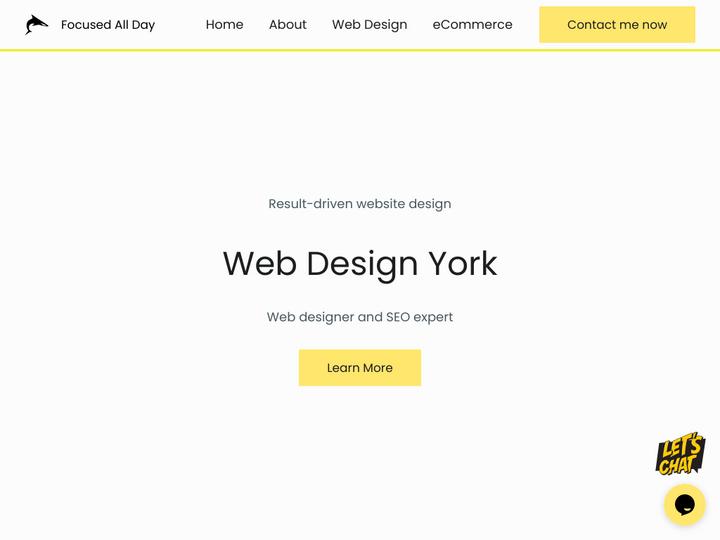Click the Web Design York heading

point(359,264)
